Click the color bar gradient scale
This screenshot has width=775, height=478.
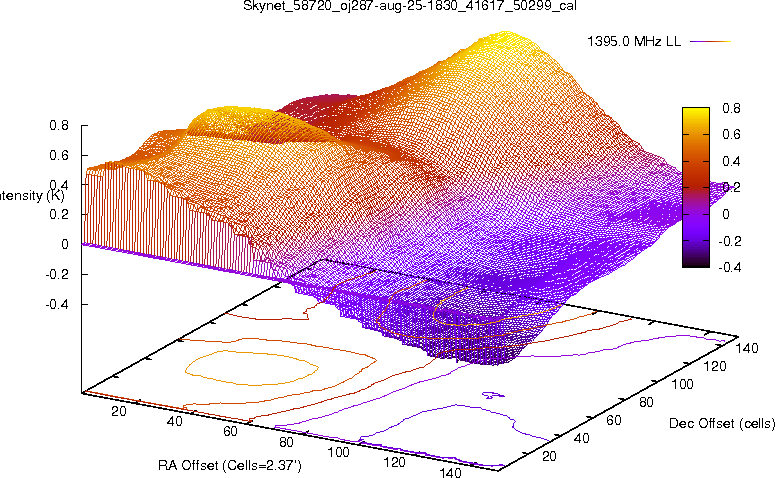click(695, 187)
